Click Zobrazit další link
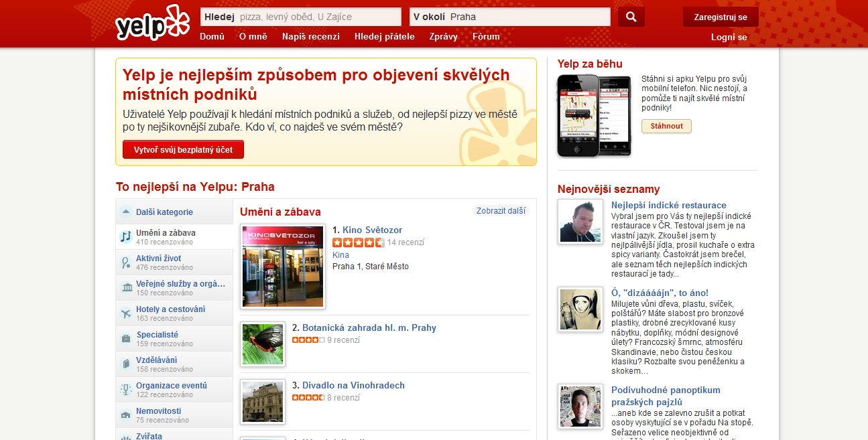This screenshot has height=440, width=868. 501,211
